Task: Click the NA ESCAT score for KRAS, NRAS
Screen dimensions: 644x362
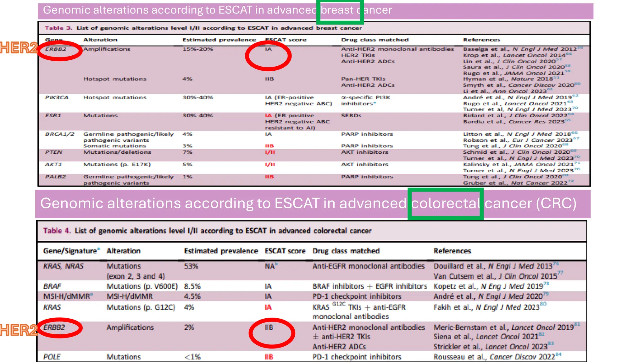Action: (x=271, y=266)
